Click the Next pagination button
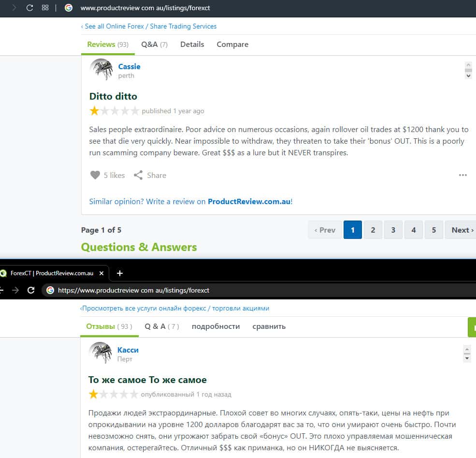This screenshot has height=458, width=476. point(462,230)
